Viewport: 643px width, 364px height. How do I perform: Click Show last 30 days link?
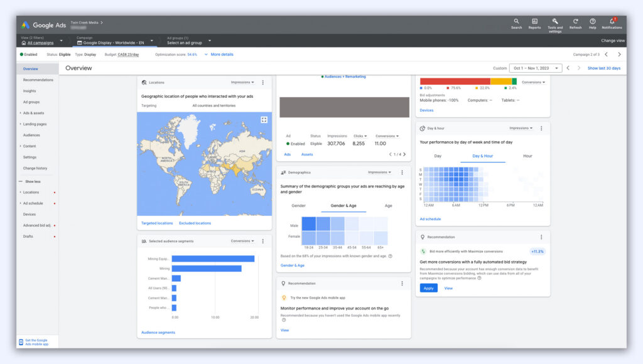[603, 68]
